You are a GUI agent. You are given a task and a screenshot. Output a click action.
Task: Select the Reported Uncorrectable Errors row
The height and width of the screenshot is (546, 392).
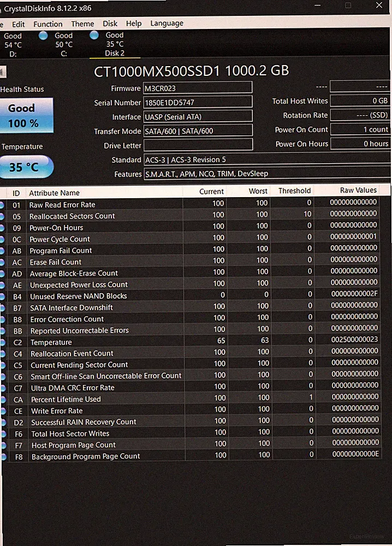[x=191, y=330]
